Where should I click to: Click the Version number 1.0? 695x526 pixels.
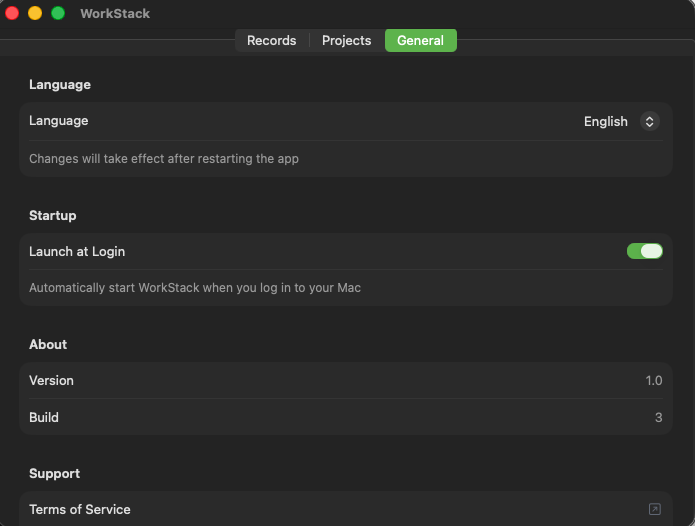pyautogui.click(x=653, y=381)
